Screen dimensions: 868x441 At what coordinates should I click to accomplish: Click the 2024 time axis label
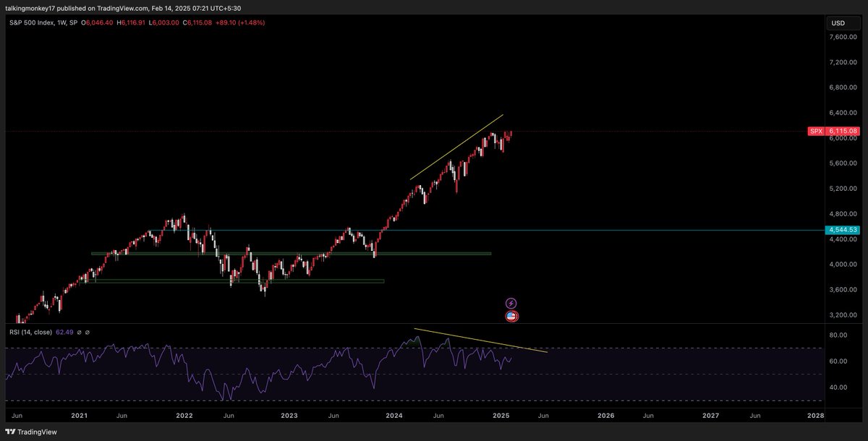pyautogui.click(x=394, y=416)
